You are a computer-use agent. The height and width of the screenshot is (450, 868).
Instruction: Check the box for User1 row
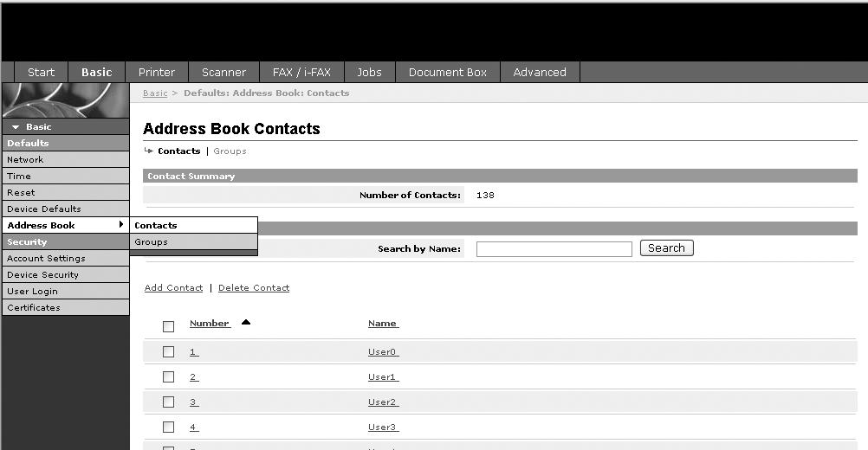point(168,377)
